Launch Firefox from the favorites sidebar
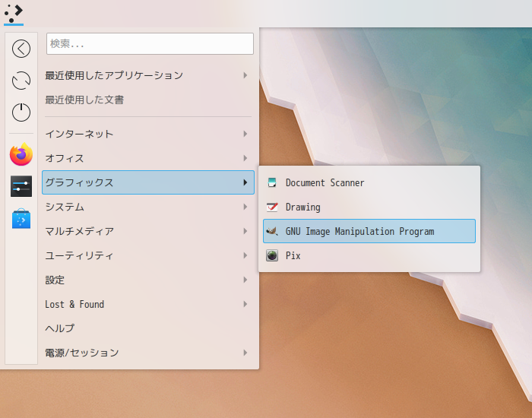532x418 pixels. pyautogui.click(x=21, y=154)
